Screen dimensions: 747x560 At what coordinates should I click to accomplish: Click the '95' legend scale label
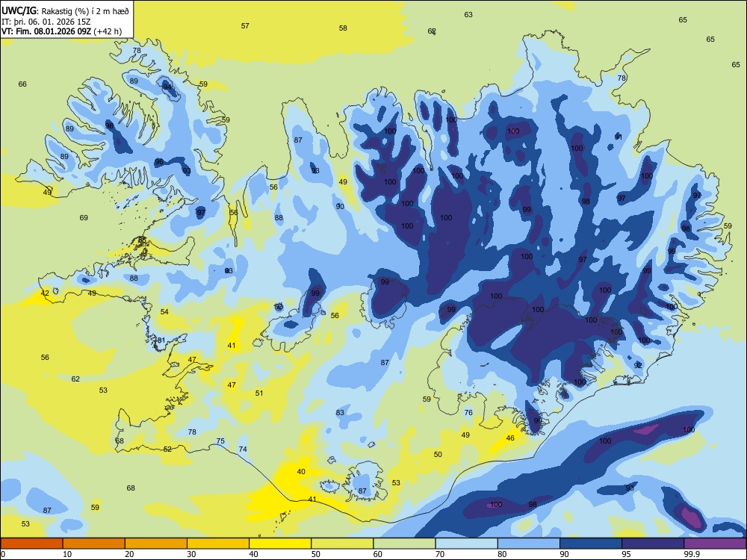pyautogui.click(x=626, y=554)
